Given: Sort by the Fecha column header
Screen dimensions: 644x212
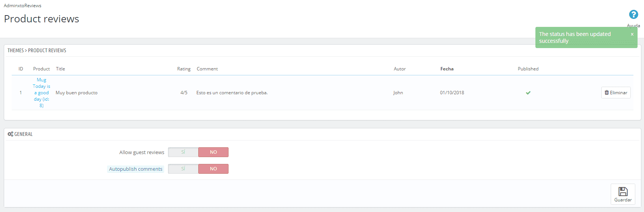Looking at the screenshot, I should point(447,69).
